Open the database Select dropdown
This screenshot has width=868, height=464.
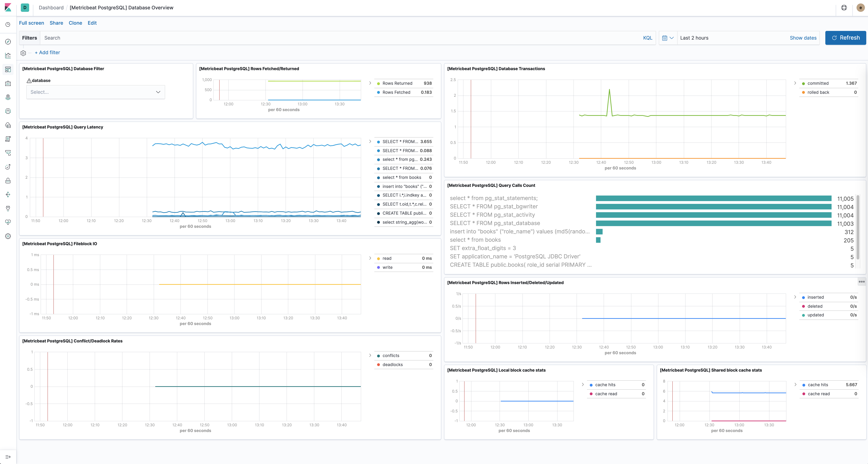(95, 92)
